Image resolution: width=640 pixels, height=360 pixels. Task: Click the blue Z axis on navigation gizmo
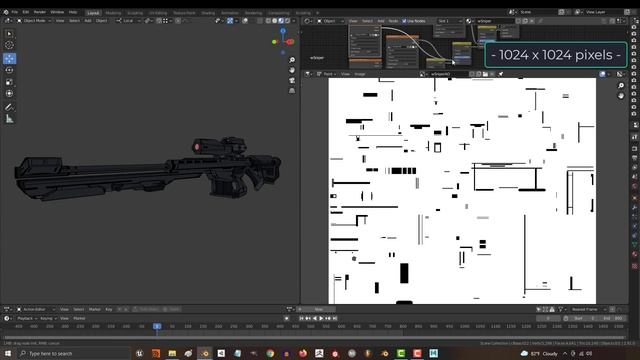(283, 31)
